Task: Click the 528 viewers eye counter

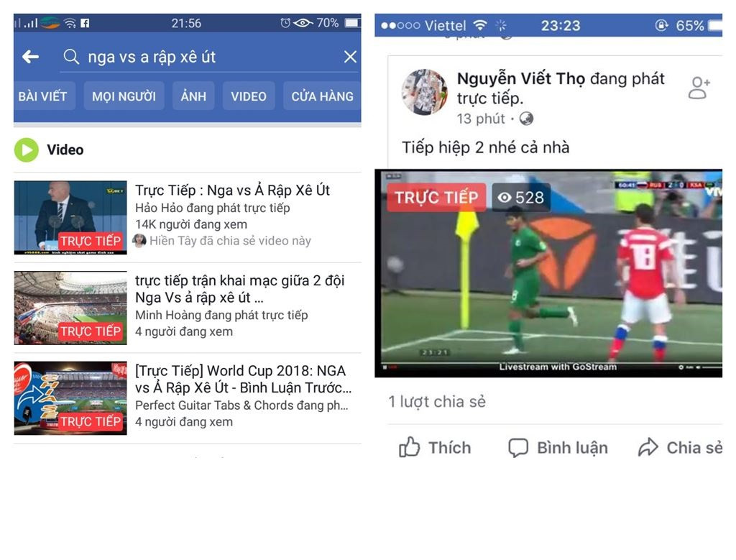Action: (521, 198)
